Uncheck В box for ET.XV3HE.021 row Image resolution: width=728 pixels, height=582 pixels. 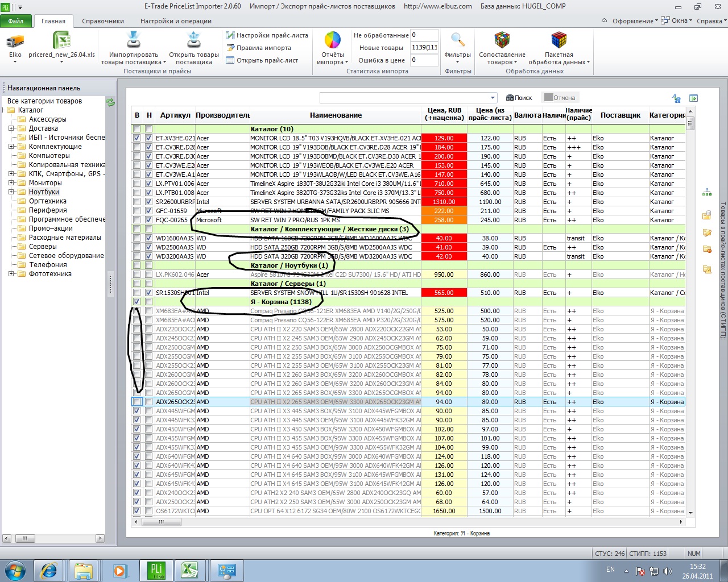point(136,138)
